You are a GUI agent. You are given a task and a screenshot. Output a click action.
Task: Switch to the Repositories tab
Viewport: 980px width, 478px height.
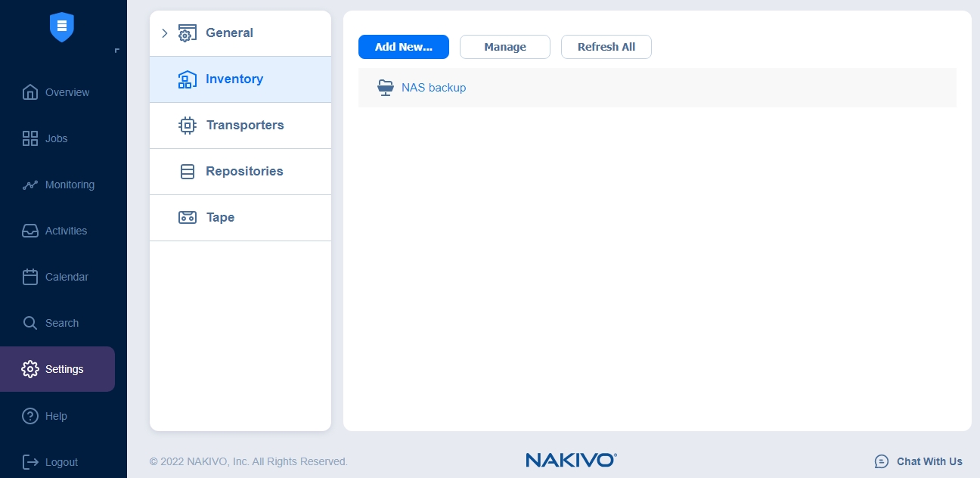[244, 171]
